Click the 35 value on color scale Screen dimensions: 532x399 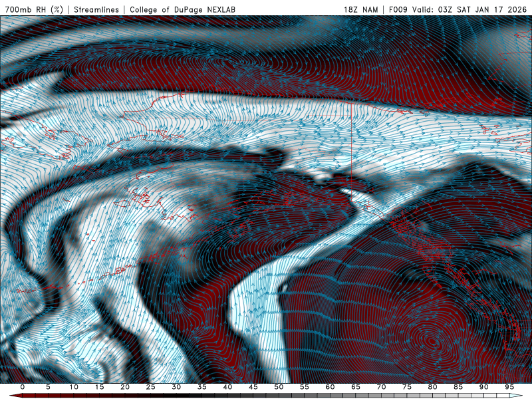click(202, 387)
